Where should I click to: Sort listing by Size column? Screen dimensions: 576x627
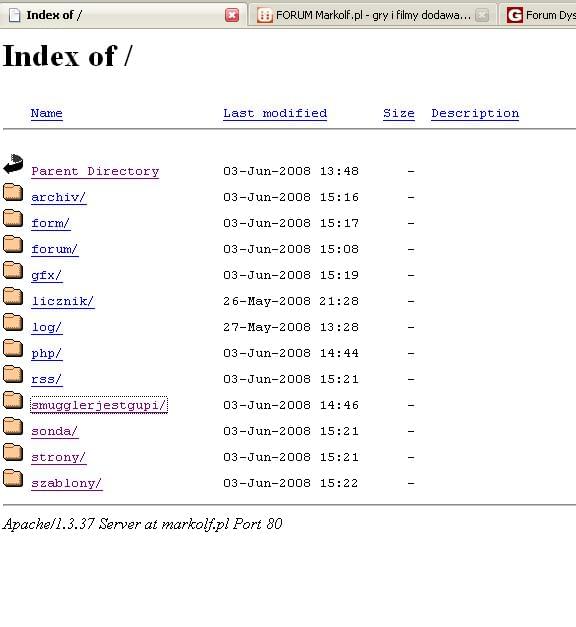pos(399,114)
